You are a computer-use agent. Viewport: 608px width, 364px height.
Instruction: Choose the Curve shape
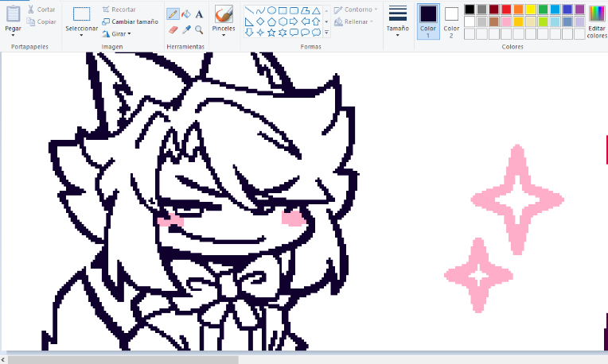coord(260,10)
